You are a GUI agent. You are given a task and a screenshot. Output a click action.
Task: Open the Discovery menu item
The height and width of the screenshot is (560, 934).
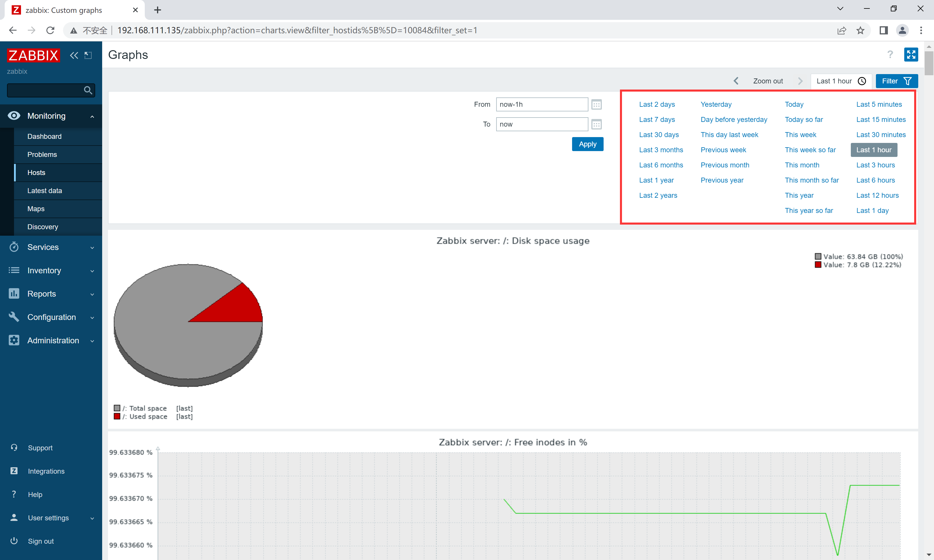pyautogui.click(x=58, y=227)
